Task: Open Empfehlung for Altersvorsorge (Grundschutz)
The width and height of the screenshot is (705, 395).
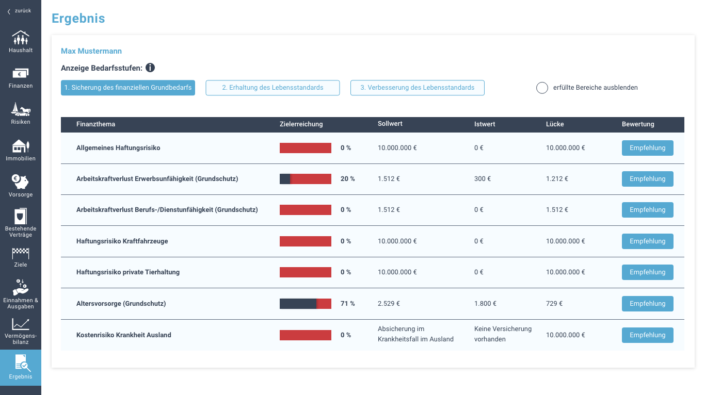Action: (x=647, y=304)
